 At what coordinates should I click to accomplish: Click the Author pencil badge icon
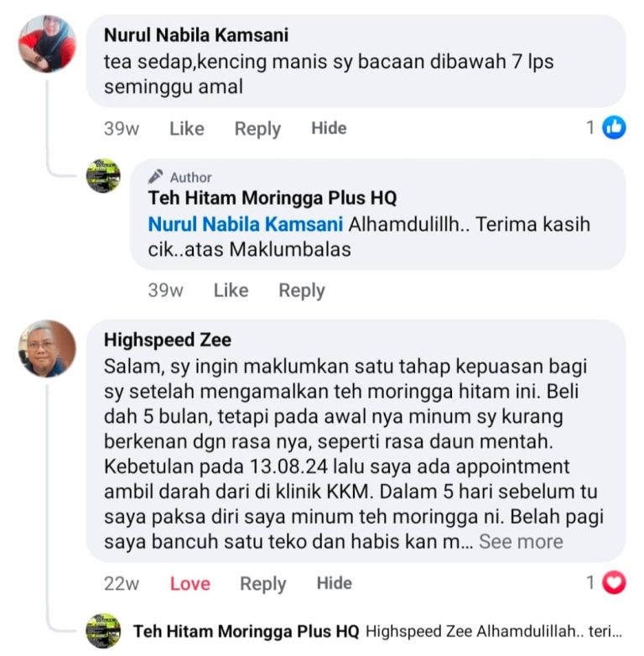[x=155, y=176]
